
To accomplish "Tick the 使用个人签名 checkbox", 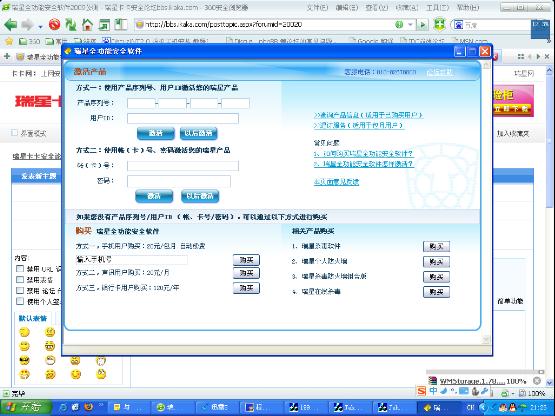I will (x=20, y=301).
